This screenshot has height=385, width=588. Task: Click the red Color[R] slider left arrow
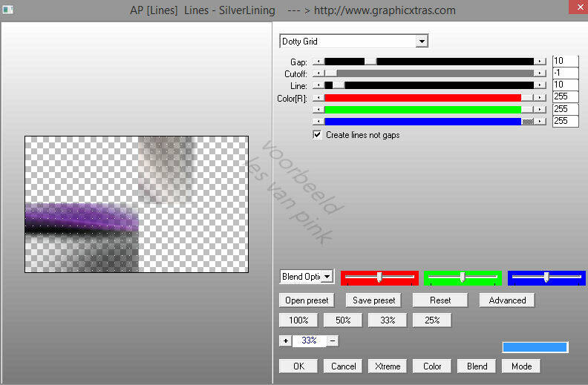(x=318, y=98)
